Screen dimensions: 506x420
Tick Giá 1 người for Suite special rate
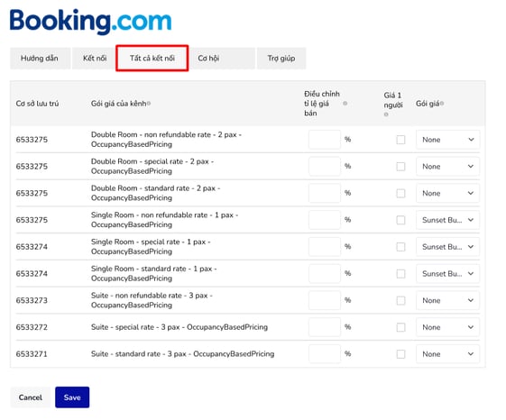(400, 327)
